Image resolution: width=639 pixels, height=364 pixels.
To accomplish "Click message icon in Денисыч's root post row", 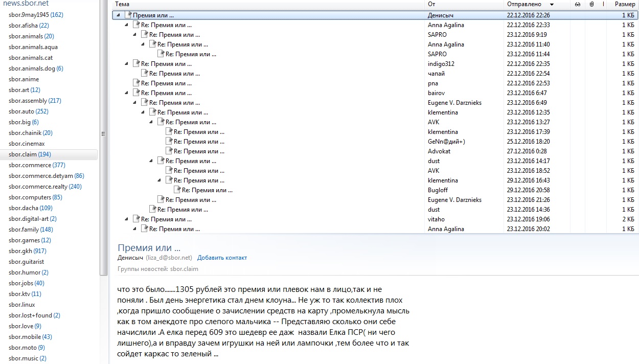I will coord(128,15).
